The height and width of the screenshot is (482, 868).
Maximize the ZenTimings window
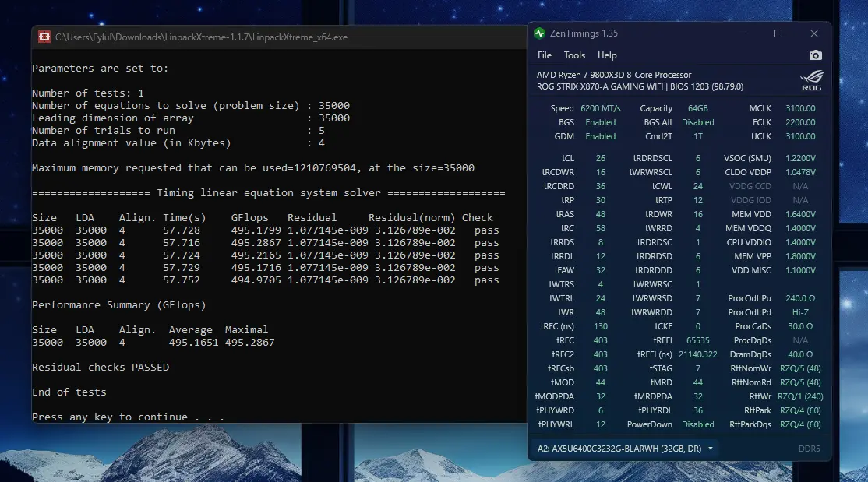778,33
